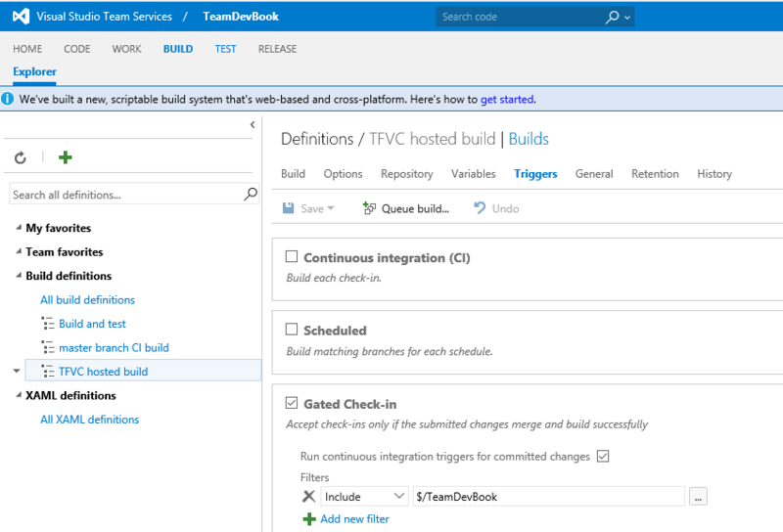The width and height of the screenshot is (783, 532).
Task: Open All XAML definitions link
Action: (x=89, y=420)
